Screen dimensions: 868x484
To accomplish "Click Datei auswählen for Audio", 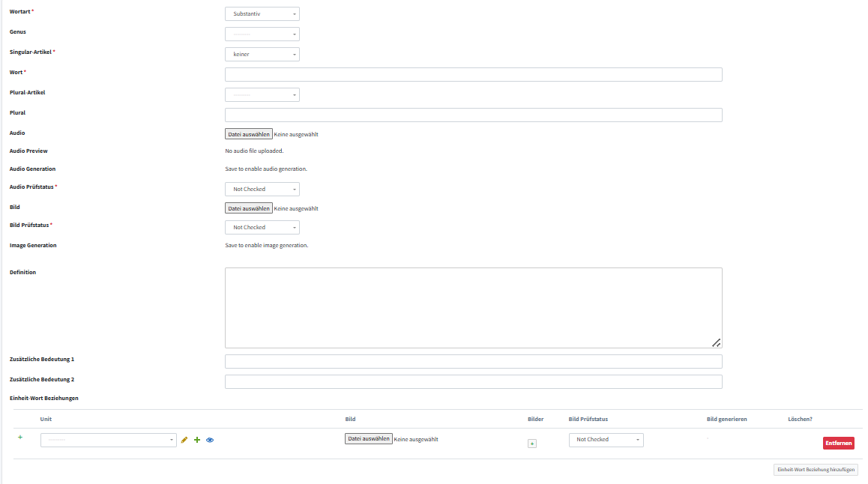I will pos(249,134).
